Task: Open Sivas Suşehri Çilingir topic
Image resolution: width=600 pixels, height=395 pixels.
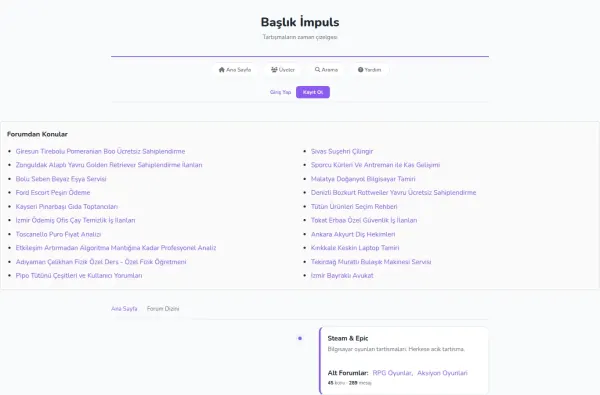Action: point(342,152)
